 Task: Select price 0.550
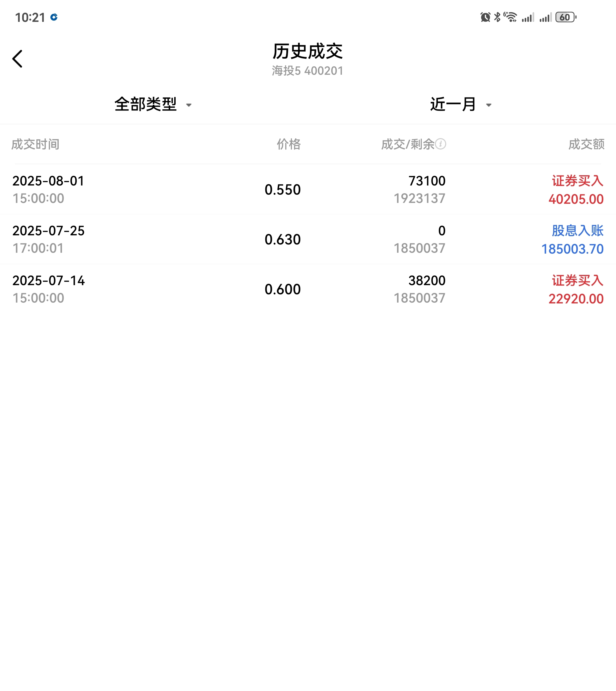[x=283, y=190]
